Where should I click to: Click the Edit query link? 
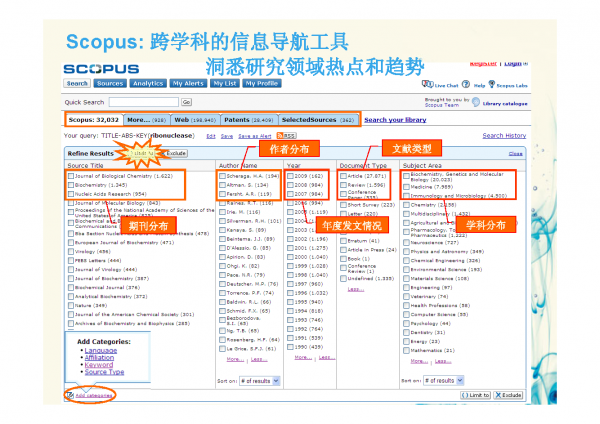211,136
